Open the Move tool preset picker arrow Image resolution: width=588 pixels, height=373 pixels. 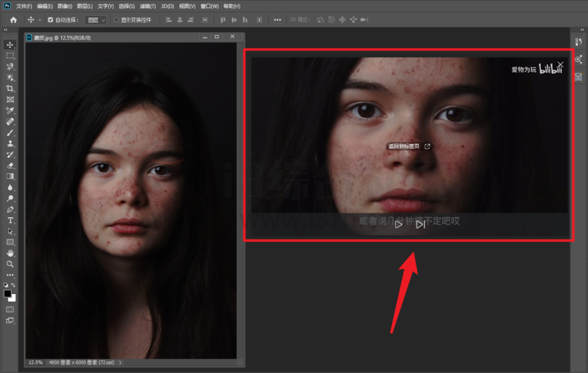click(39, 20)
